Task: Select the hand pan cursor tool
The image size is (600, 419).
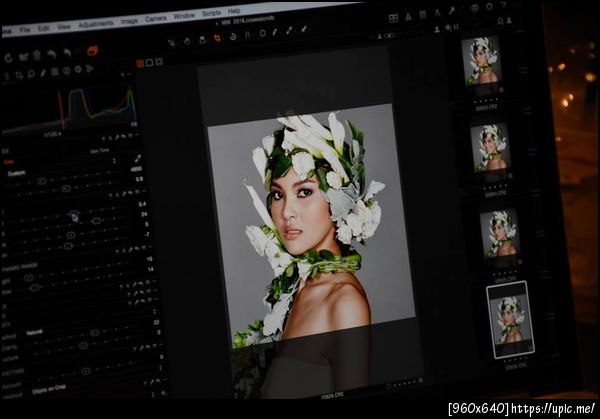Action: (187, 41)
